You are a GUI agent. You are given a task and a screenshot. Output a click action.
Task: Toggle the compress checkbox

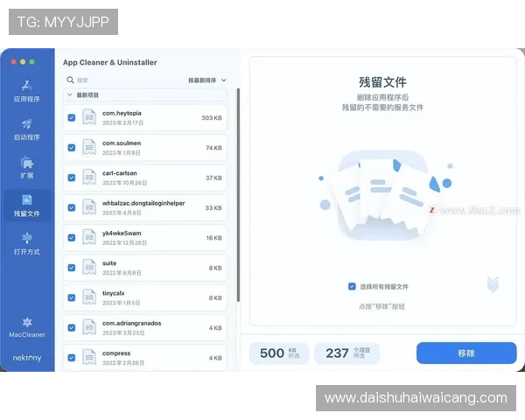[x=72, y=358]
